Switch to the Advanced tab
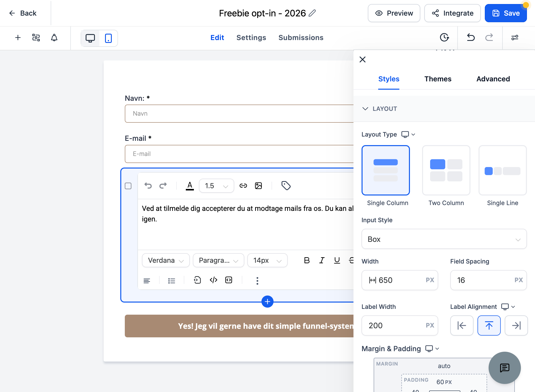This screenshot has height=392, width=535. tap(493, 79)
